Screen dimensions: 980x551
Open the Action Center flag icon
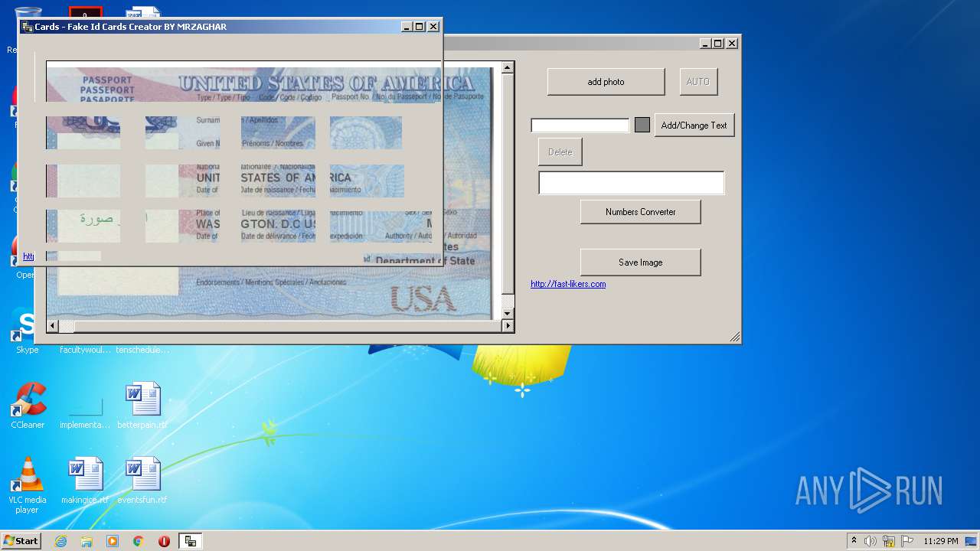pos(907,541)
